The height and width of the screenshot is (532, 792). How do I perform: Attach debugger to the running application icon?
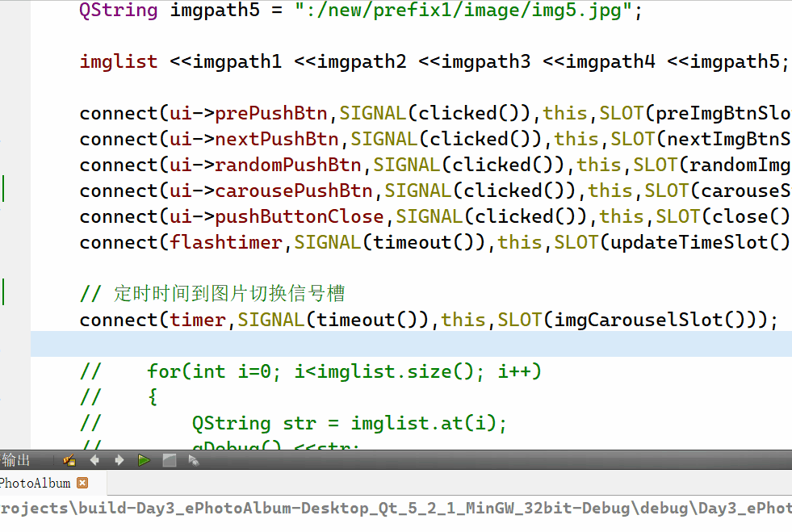point(194,460)
